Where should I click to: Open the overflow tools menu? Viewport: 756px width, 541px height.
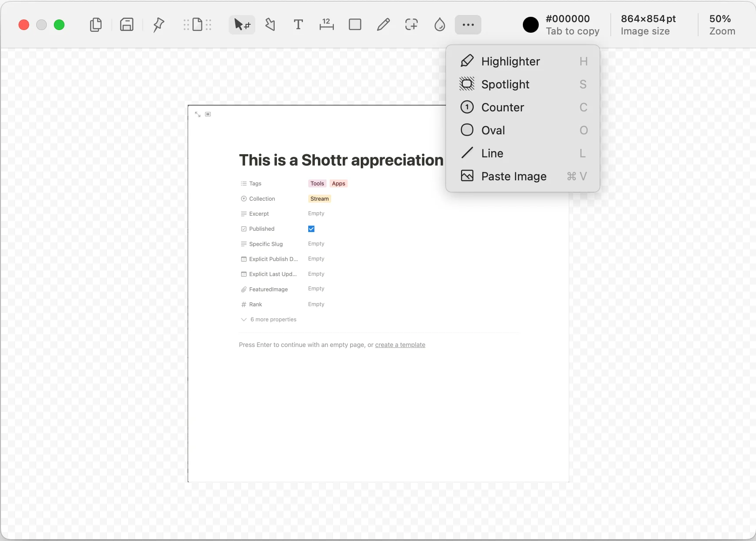coord(467,25)
